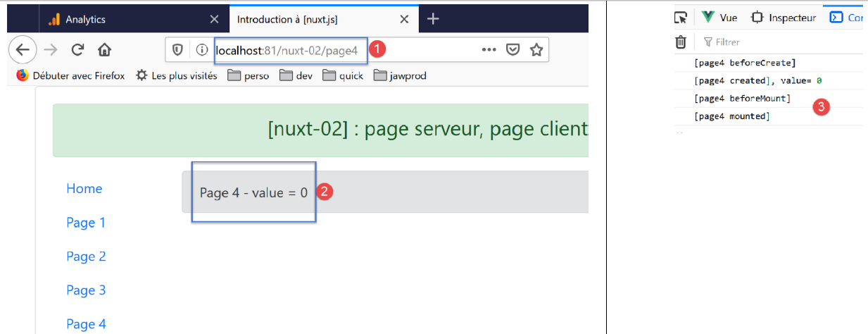Open the Vue devtools panel
Image resolution: width=868 pixels, height=334 pixels.
[x=720, y=18]
